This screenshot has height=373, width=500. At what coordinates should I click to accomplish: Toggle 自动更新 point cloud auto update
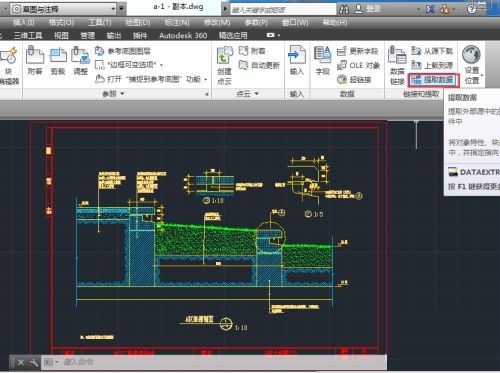[259, 65]
